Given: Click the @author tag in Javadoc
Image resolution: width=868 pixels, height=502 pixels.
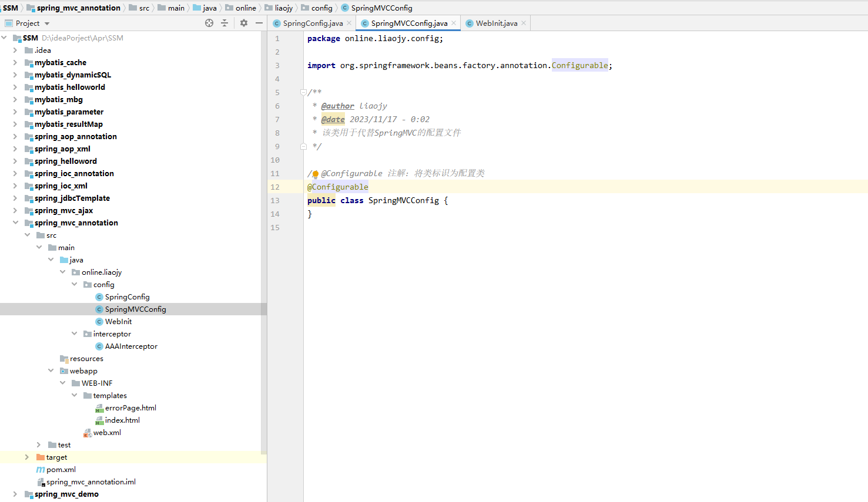Looking at the screenshot, I should click(x=337, y=106).
